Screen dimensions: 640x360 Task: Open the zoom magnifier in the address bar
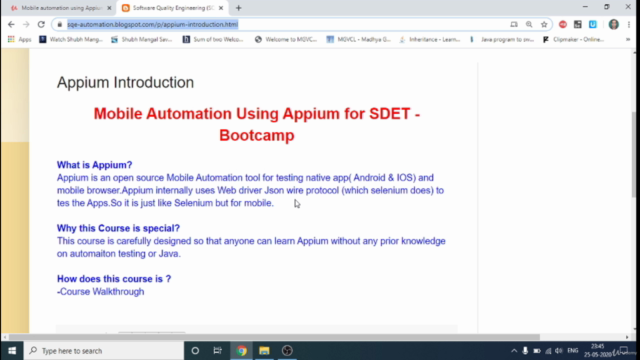click(x=529, y=24)
